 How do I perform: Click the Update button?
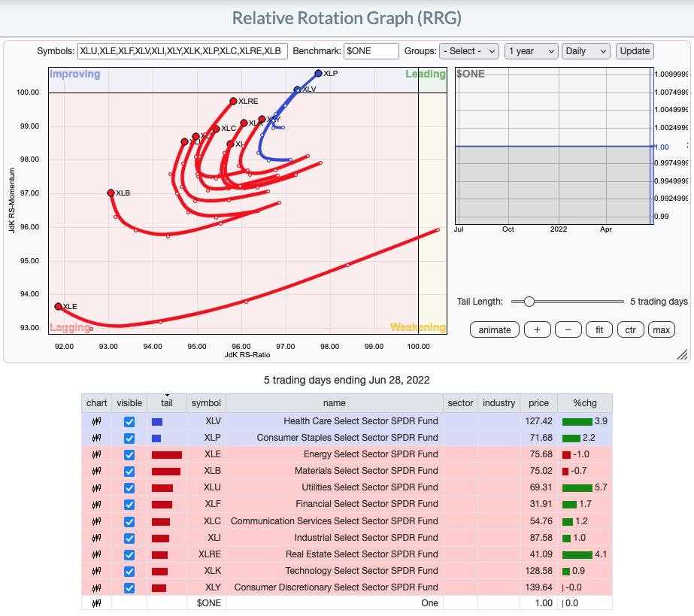[635, 51]
